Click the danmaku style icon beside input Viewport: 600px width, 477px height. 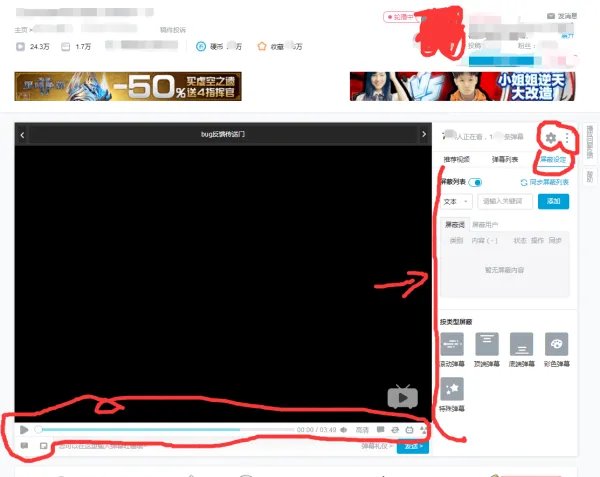tap(24, 446)
